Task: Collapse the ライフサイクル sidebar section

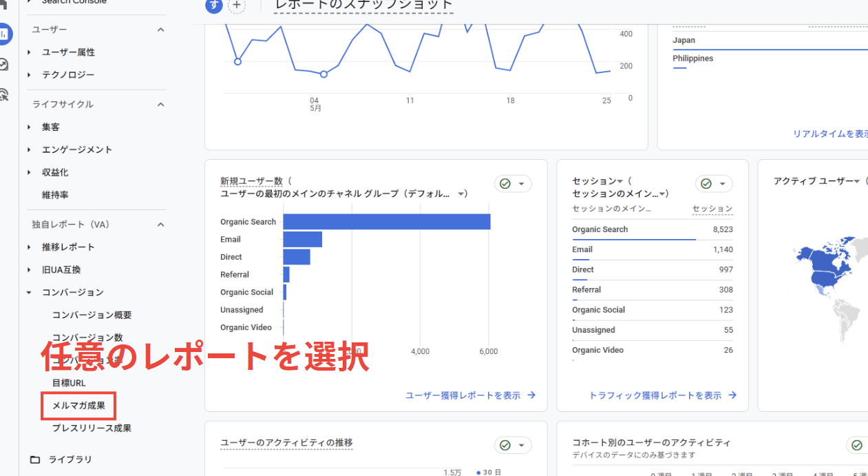Action: pos(160,105)
